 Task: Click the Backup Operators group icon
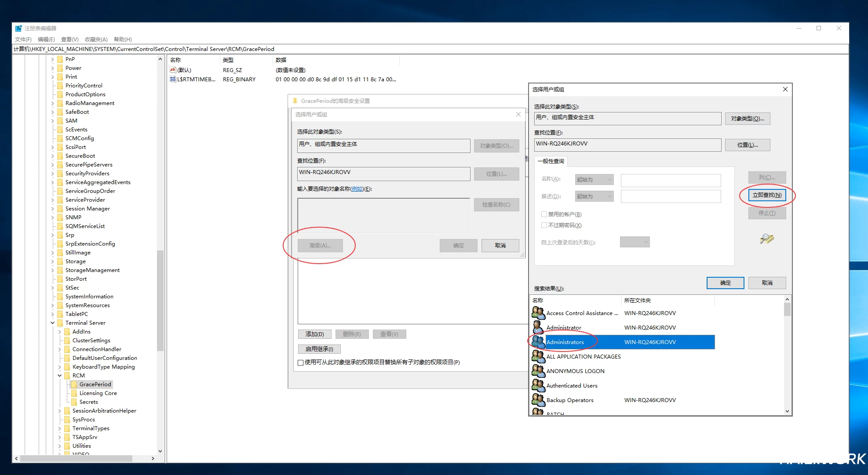[x=538, y=400]
